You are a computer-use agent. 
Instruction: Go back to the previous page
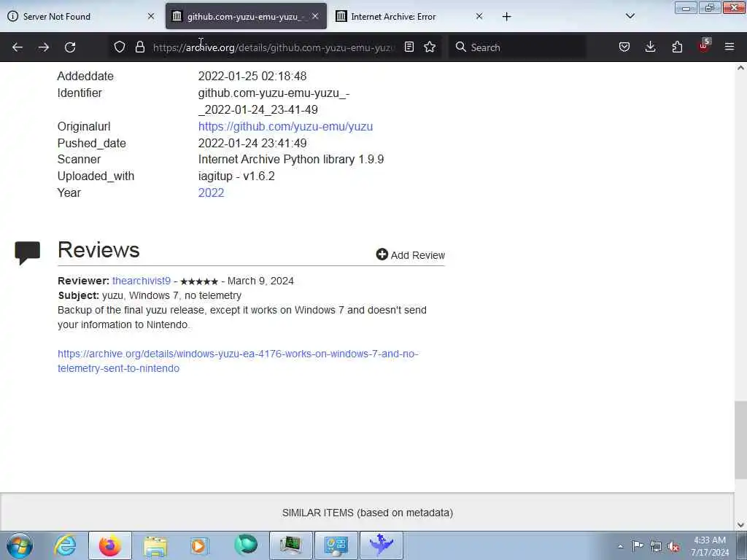18,47
